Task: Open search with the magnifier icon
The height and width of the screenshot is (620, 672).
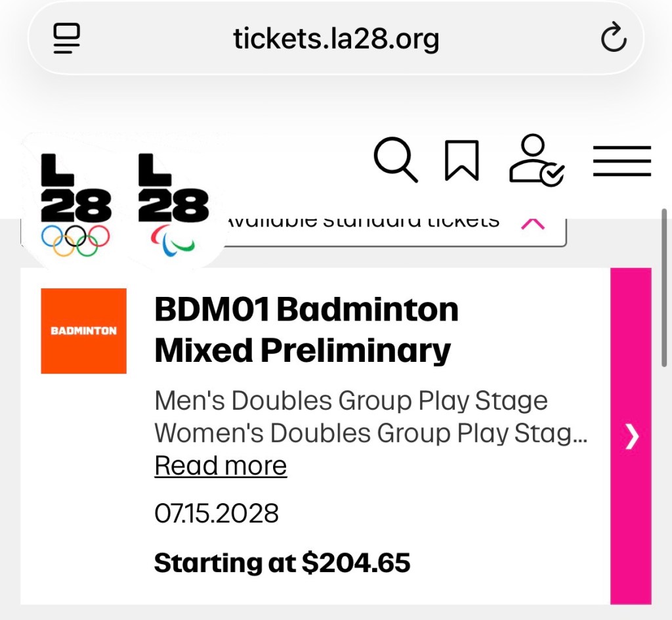Action: click(x=396, y=160)
